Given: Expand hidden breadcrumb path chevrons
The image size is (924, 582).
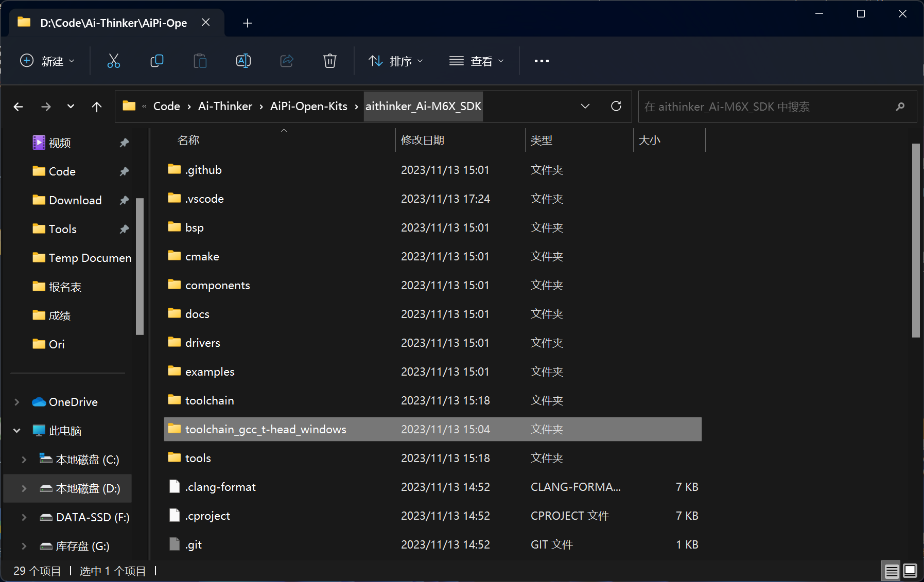Looking at the screenshot, I should 144,106.
